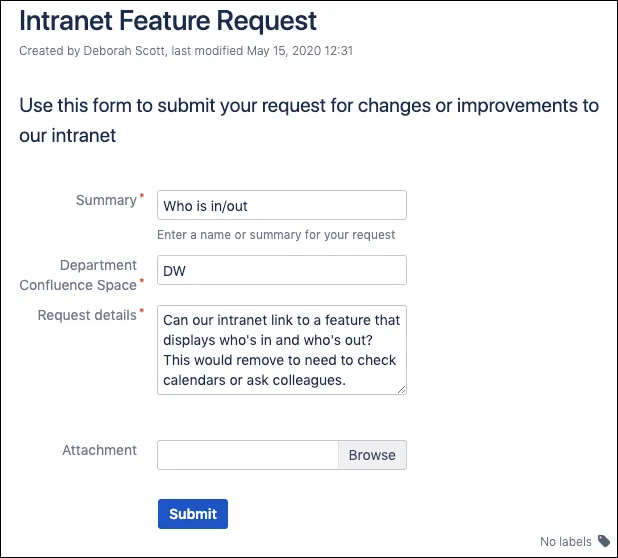Click hint text Enter a name or summary
This screenshot has height=558, width=618.
(x=276, y=235)
